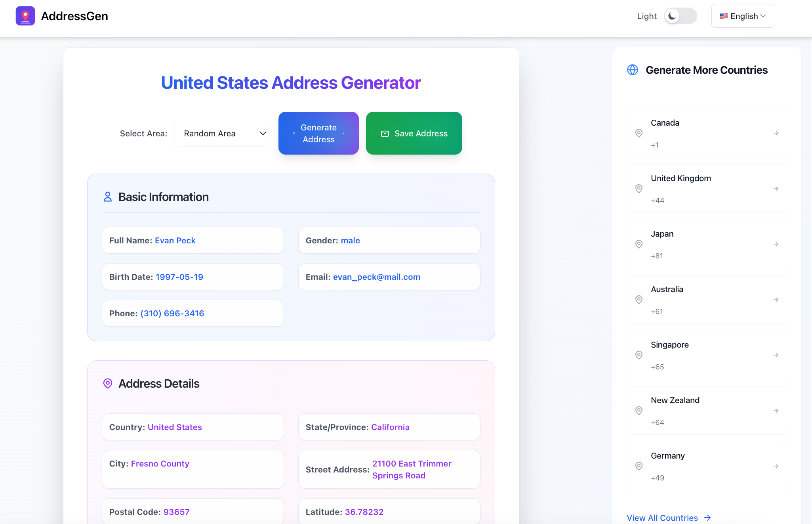
Task: Click the location pin icon on United Kingdom card
Action: point(639,189)
